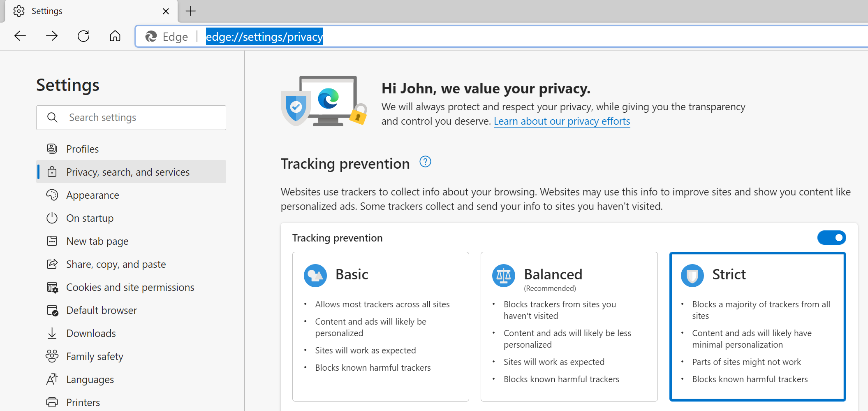Click the back navigation arrow

(x=20, y=36)
